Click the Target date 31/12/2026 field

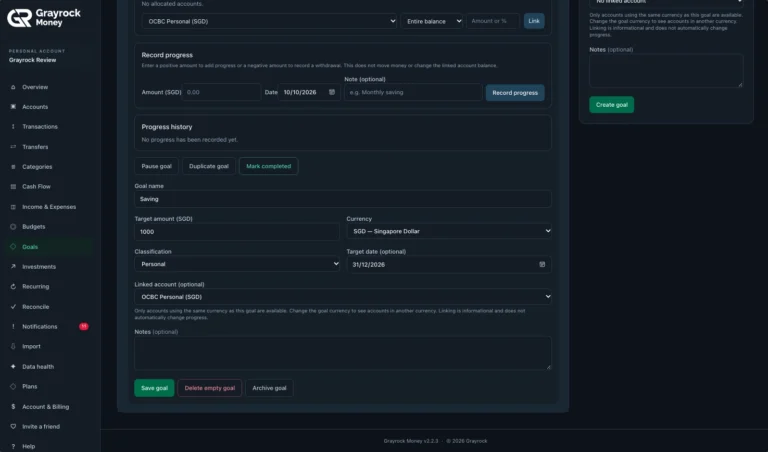449,264
